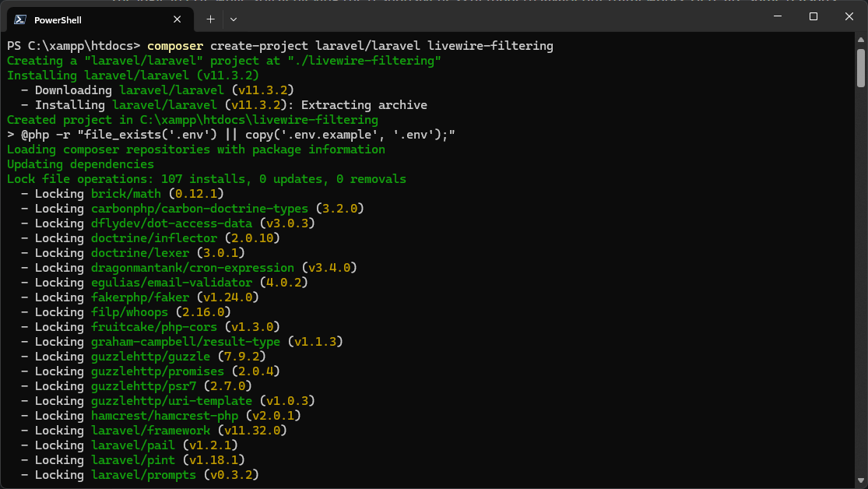Image resolution: width=868 pixels, height=489 pixels.
Task: Click 'carbonphp/carbon-doctrine-types' package name
Action: [x=200, y=209]
